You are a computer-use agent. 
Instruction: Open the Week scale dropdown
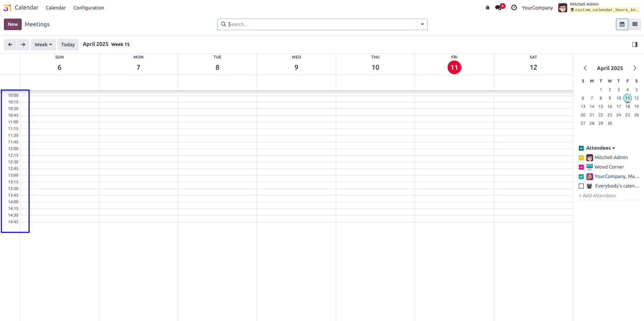(x=43, y=45)
